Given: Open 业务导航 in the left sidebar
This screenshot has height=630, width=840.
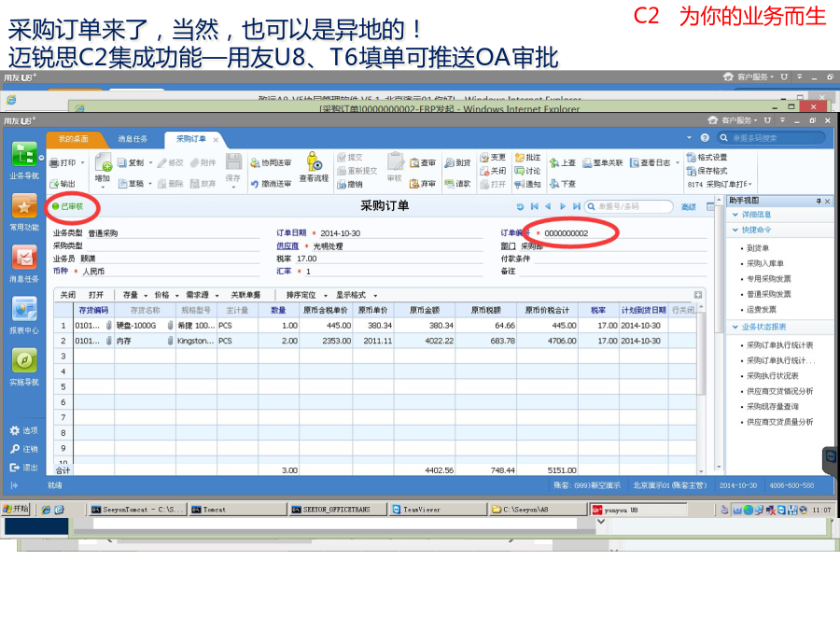Looking at the screenshot, I should pos(24,161).
